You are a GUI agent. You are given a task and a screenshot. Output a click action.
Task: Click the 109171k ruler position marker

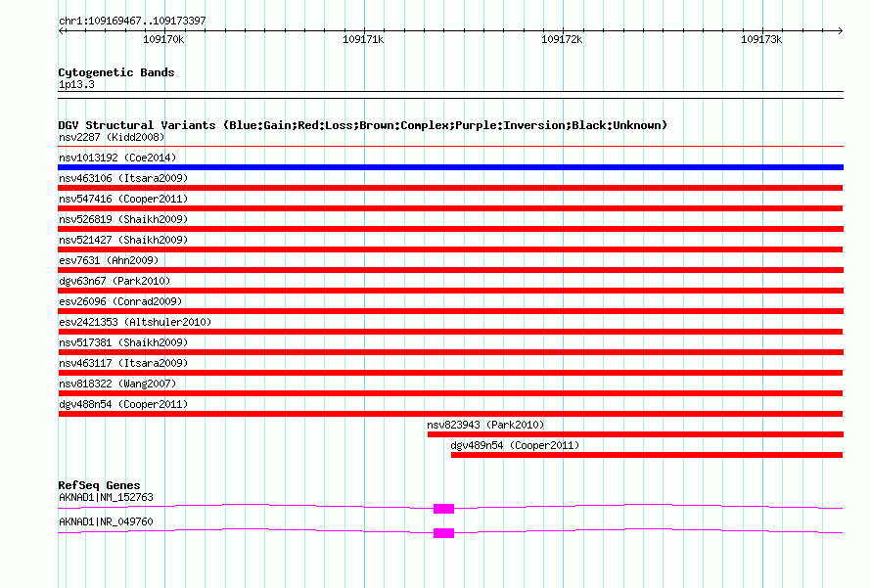coord(363,40)
